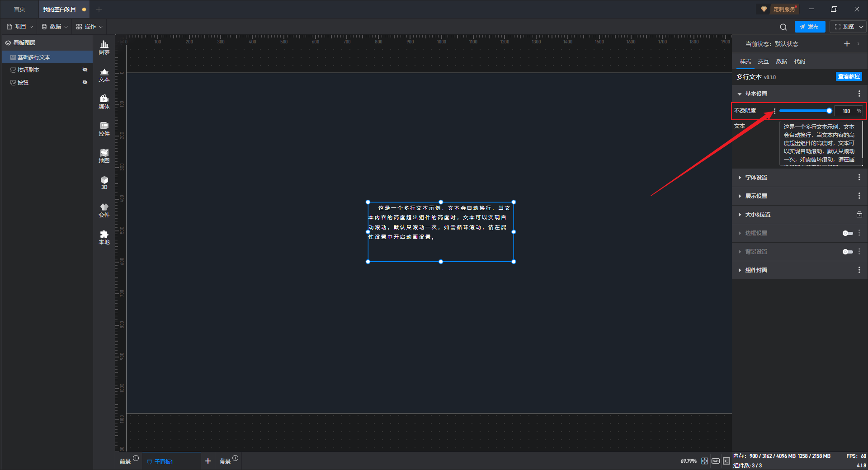Click the 看板图层 layers icon

8,43
